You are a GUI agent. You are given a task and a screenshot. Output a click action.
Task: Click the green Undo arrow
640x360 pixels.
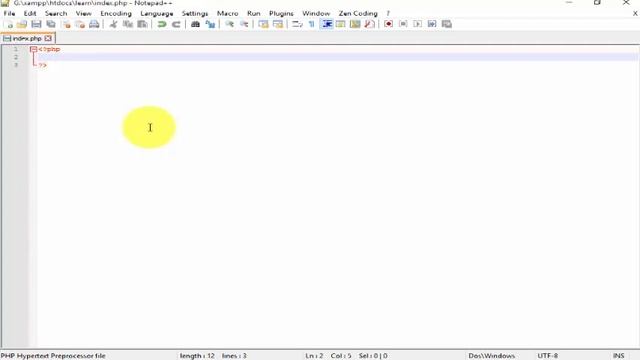162,24
